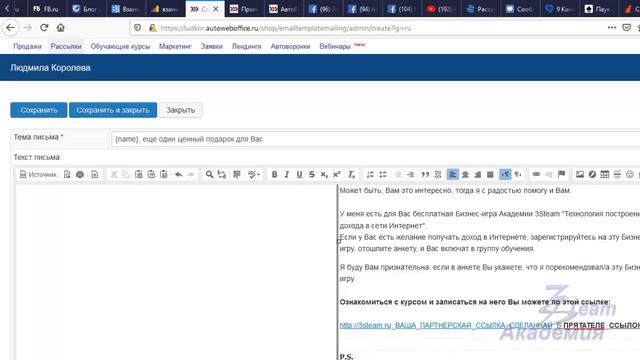This screenshot has width=640, height=360.
Task: Click the Cut scissors icon
Action: tap(114, 175)
